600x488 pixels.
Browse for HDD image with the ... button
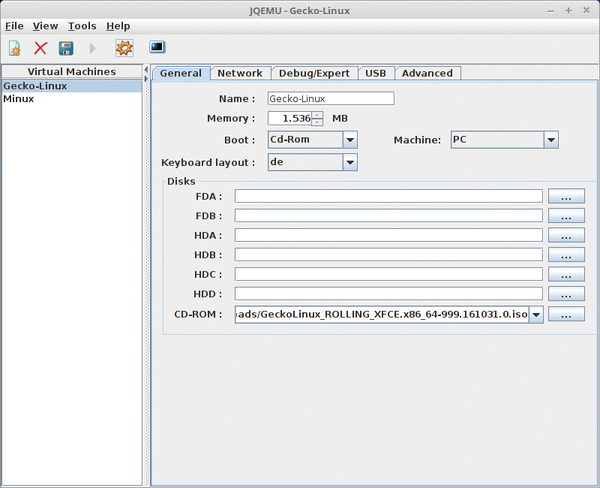[566, 294]
